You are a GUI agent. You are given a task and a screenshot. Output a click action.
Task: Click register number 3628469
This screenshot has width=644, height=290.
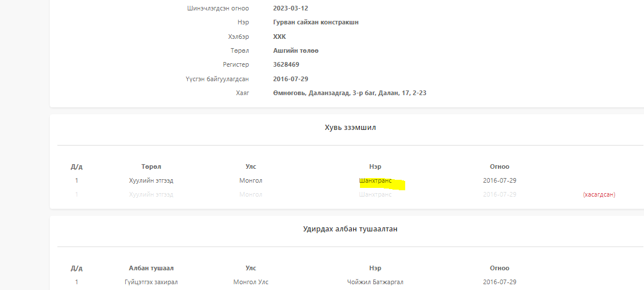coord(286,64)
